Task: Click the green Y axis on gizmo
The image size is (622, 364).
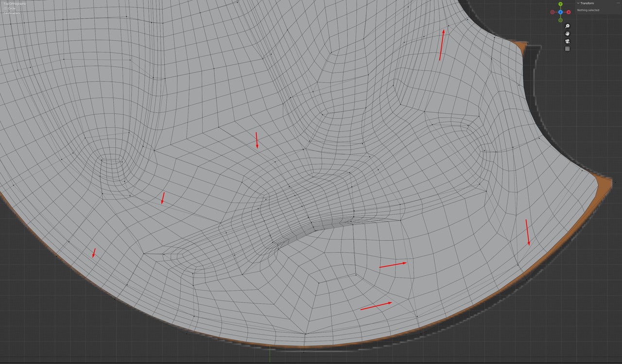Action: click(x=560, y=4)
